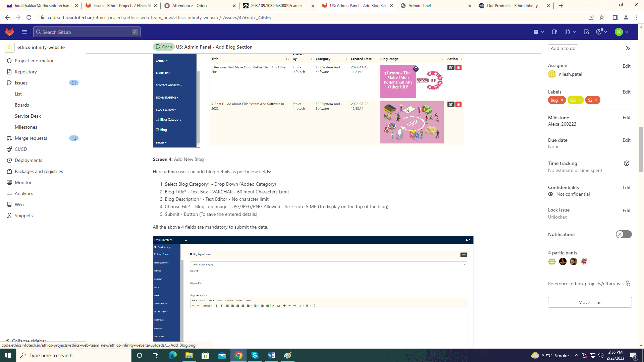
Task: Collapse right sidebar with double chevron
Action: pos(628,48)
